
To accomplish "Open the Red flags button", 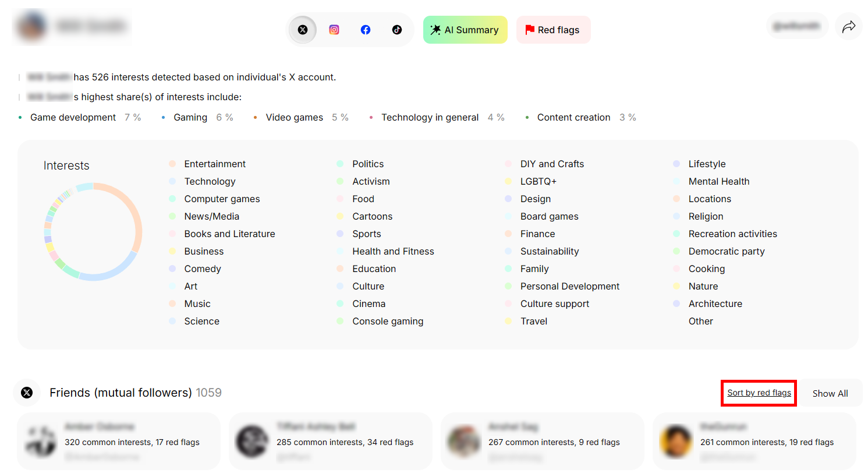I will 553,30.
